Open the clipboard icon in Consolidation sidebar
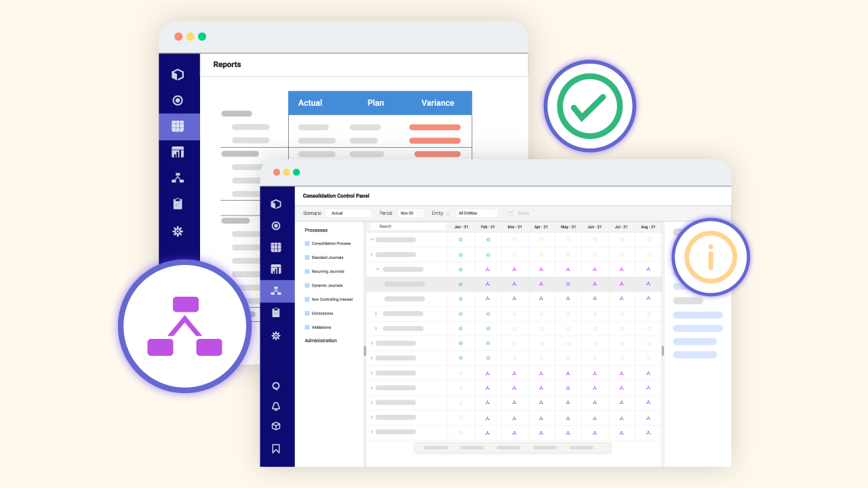This screenshot has width=868, height=488. click(276, 312)
